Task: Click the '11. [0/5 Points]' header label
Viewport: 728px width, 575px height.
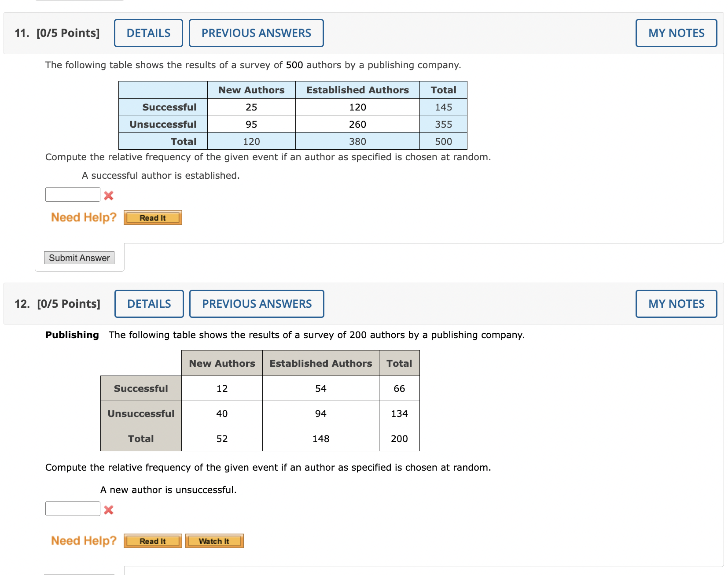Action: tap(57, 33)
